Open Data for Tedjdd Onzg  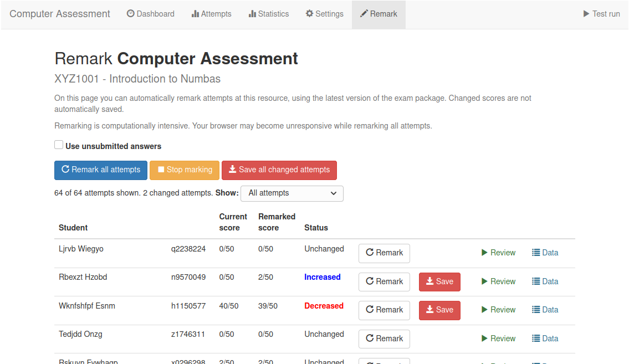(x=545, y=339)
